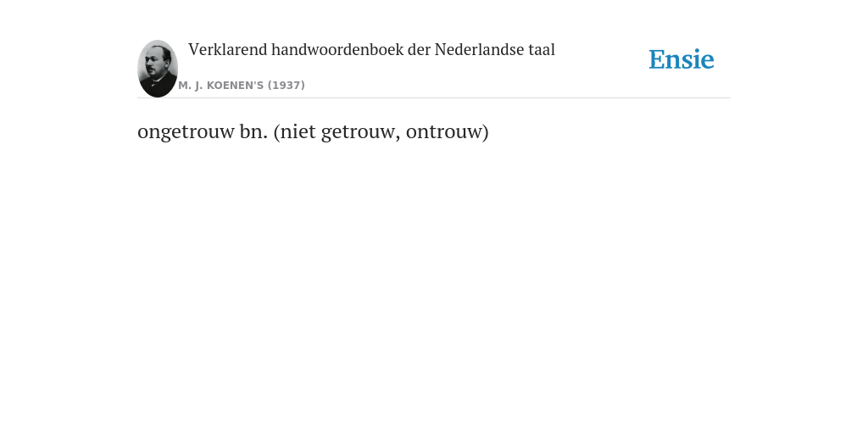Click the dark coat in the portrait

point(159,87)
